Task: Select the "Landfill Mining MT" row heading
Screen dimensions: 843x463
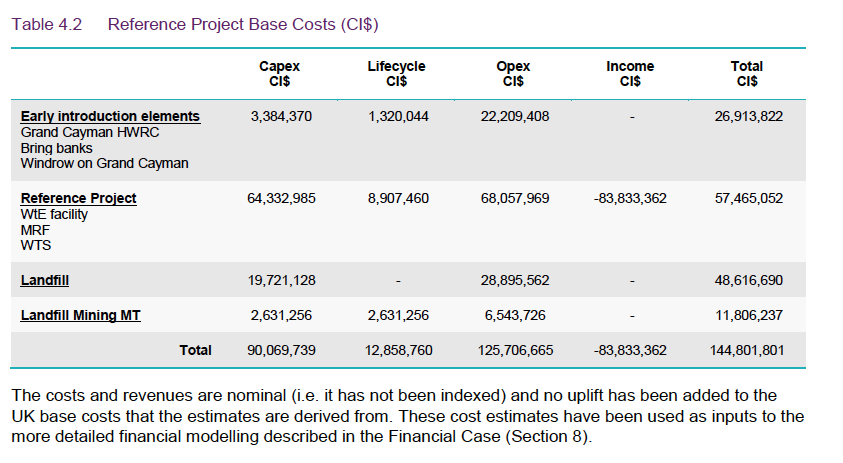Action: (80, 316)
